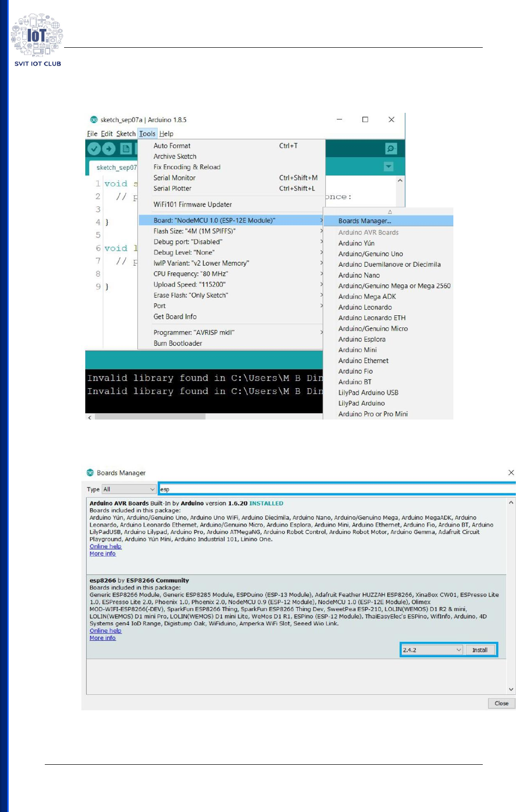Choose Fix Encoding & Reload
516x812 pixels.
pyautogui.click(x=231, y=167)
